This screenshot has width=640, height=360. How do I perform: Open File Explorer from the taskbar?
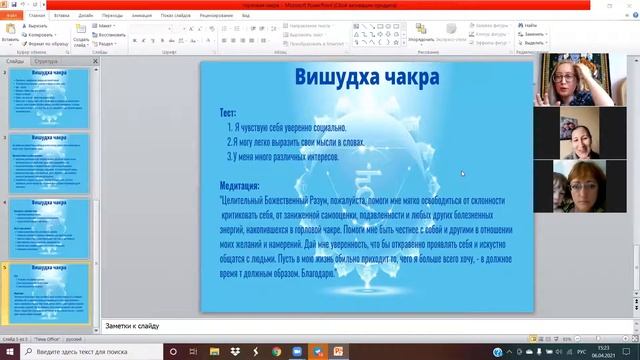214,351
